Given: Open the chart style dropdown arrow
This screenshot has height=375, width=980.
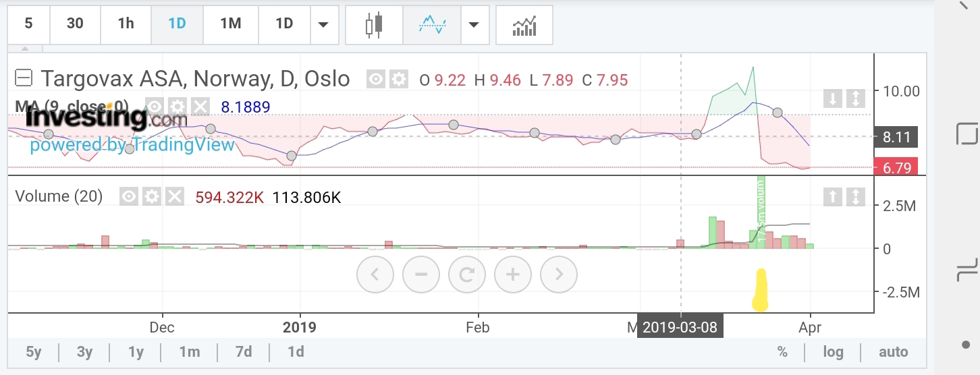Looking at the screenshot, I should point(474,25).
